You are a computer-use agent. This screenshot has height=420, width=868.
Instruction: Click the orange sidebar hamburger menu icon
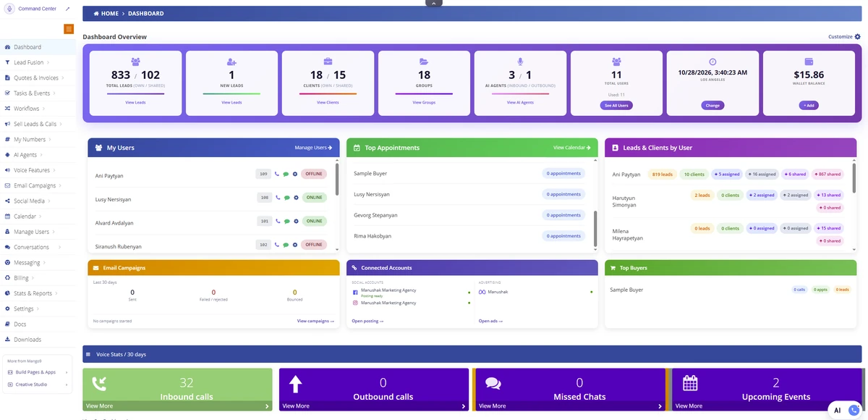pyautogui.click(x=69, y=29)
